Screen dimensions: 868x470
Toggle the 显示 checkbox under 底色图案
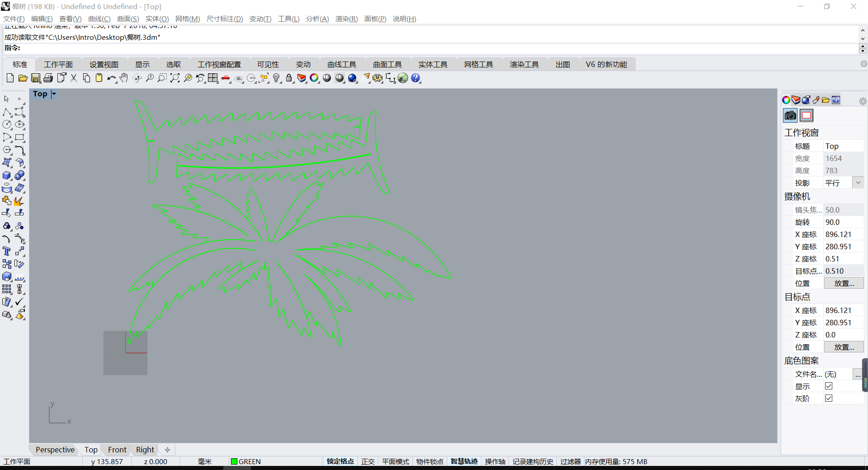(x=829, y=386)
